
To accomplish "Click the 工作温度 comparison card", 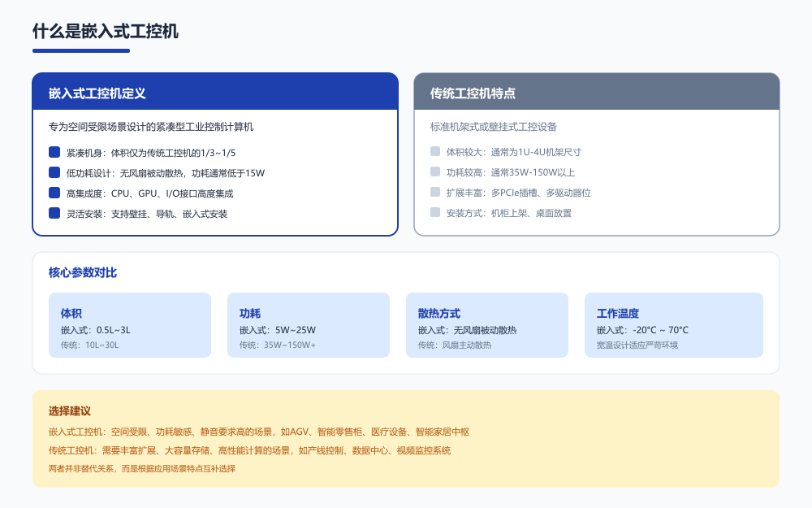I will tap(674, 324).
